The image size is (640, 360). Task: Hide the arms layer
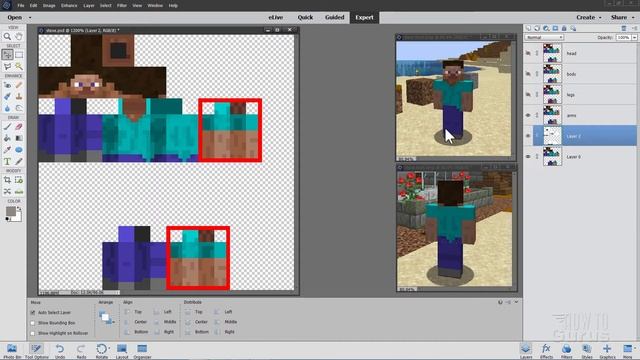pos(528,115)
